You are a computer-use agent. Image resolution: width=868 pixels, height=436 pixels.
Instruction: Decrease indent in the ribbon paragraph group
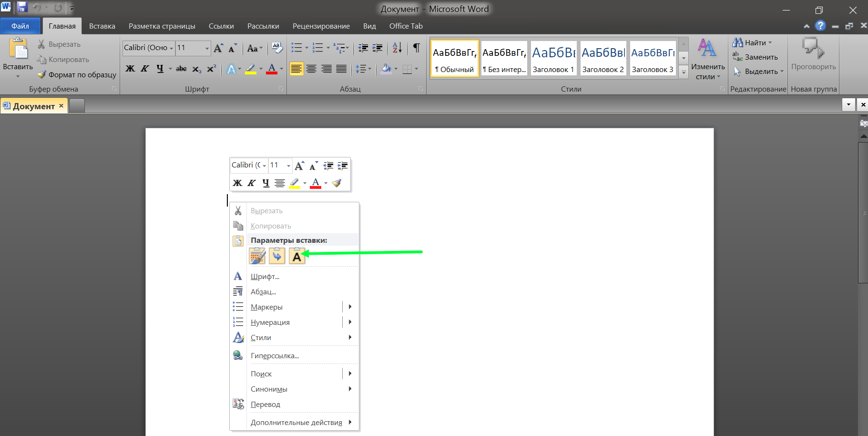[363, 48]
